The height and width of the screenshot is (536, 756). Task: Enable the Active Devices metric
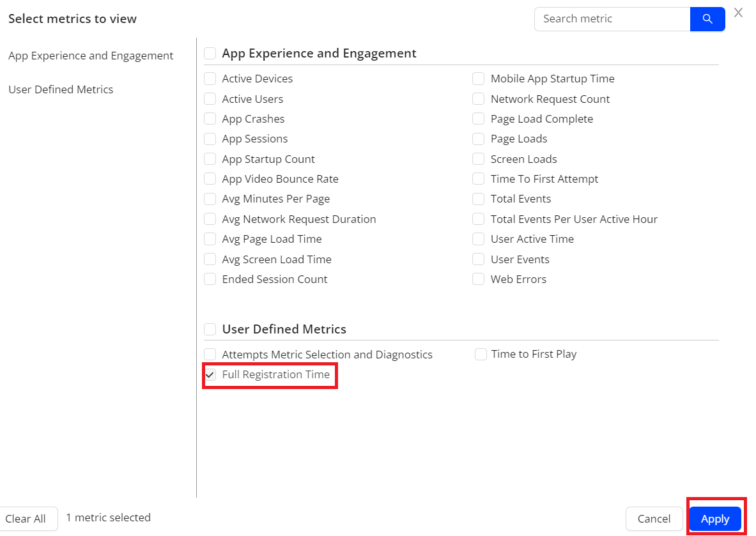[x=210, y=79]
